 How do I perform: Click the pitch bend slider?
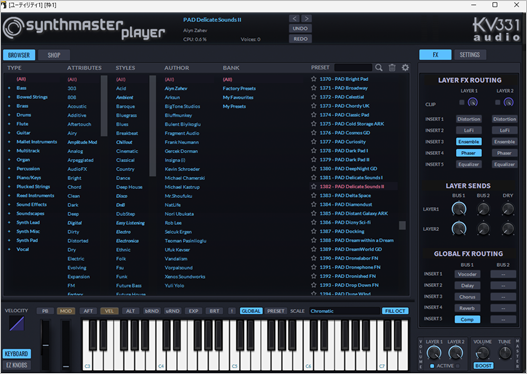pos(45,345)
